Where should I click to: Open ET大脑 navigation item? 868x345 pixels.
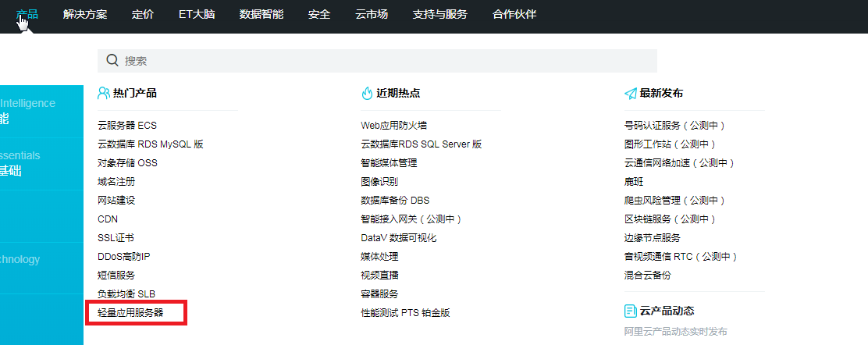coord(197,14)
